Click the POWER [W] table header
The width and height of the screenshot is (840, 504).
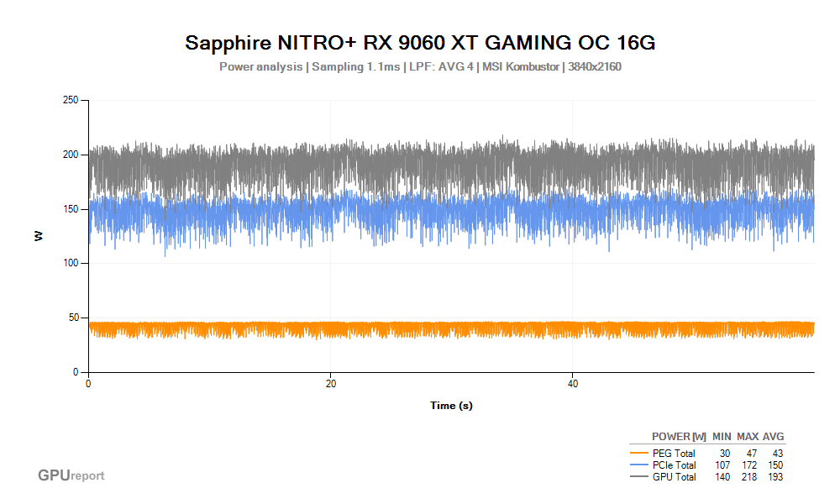click(679, 437)
